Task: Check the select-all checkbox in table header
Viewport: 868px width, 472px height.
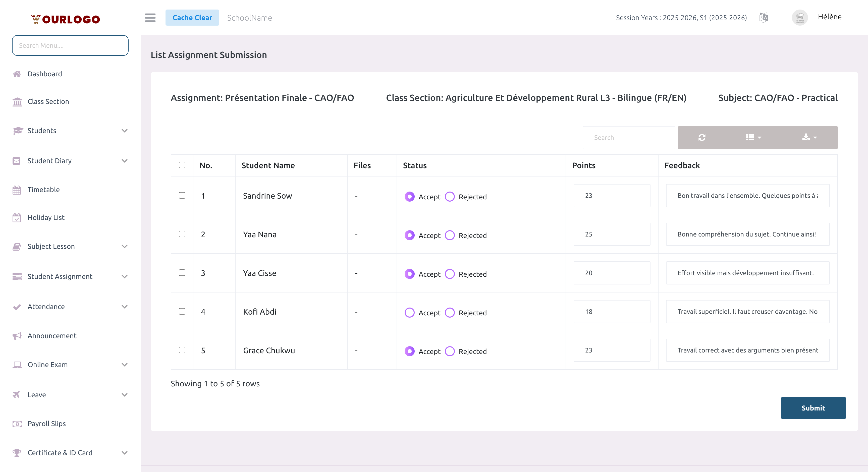Action: pyautogui.click(x=182, y=165)
